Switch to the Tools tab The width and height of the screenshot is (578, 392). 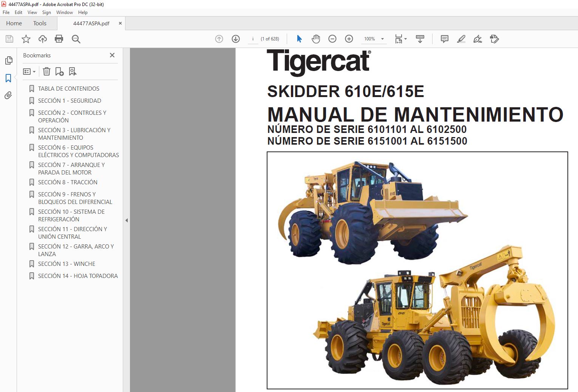click(40, 23)
